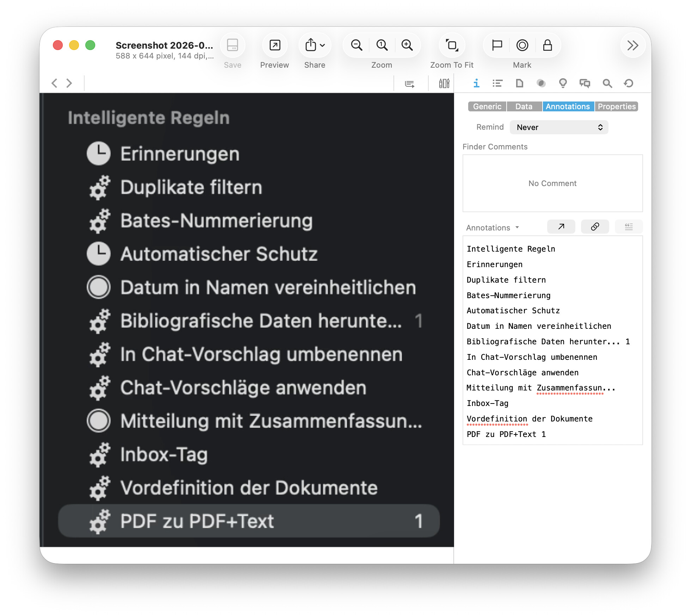Open the search inspector magnifier icon
Viewport: 691px width, 616px height.
[x=607, y=84]
